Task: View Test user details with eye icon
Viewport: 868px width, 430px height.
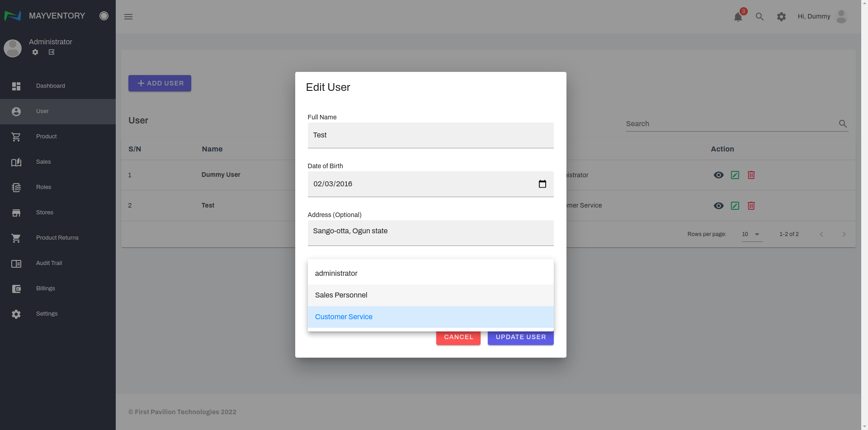Action: coord(718,206)
